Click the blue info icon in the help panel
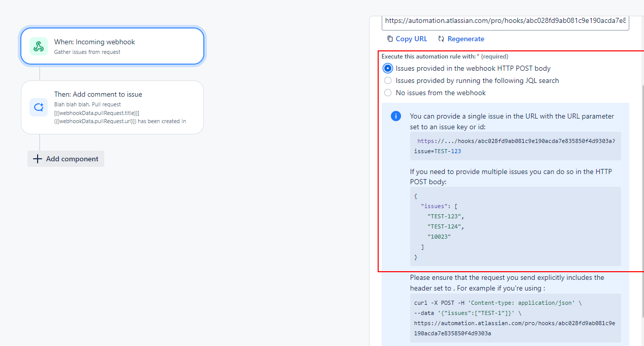 [395, 116]
